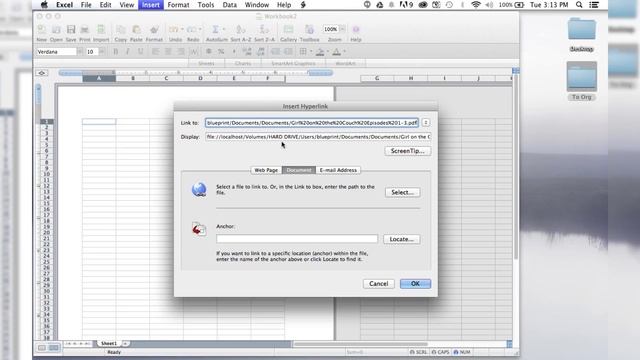Image resolution: width=640 pixels, height=360 pixels.
Task: Click Cancel in Insert Hyperlink dialog
Action: [378, 284]
